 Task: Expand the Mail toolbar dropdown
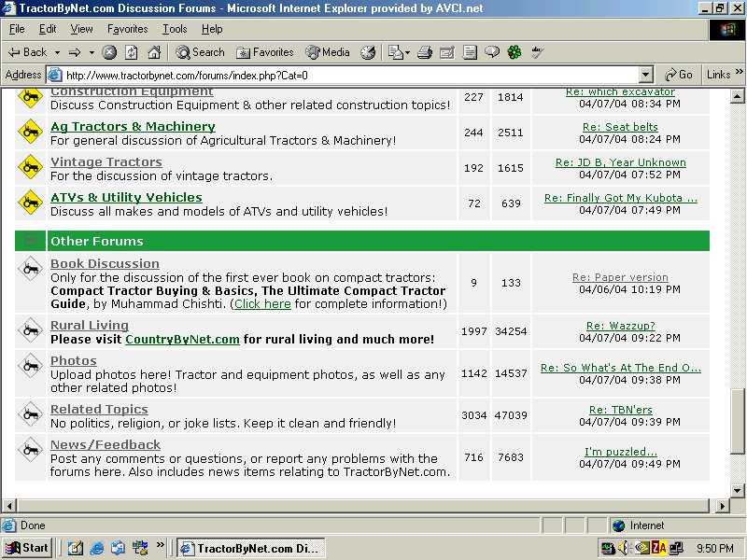coord(409,52)
